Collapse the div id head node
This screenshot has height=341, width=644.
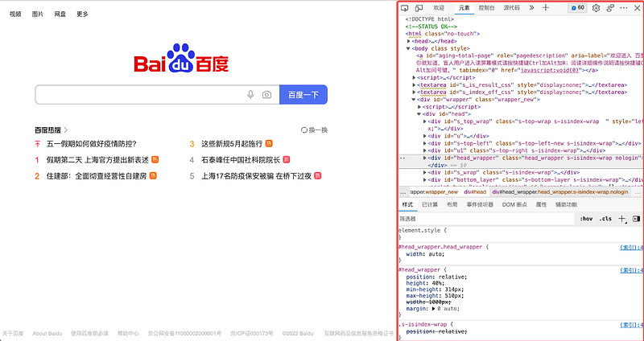(x=419, y=114)
